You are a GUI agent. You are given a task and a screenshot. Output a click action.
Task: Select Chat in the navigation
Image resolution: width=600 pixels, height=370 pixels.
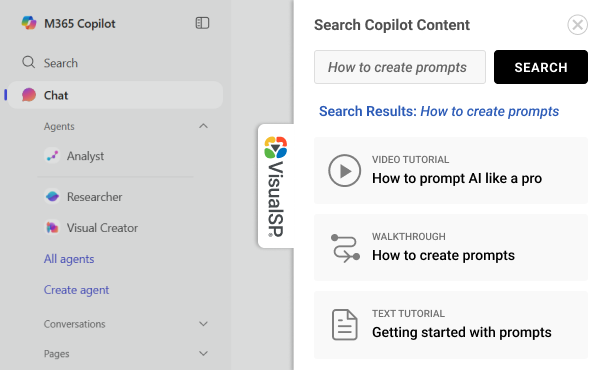tap(115, 95)
